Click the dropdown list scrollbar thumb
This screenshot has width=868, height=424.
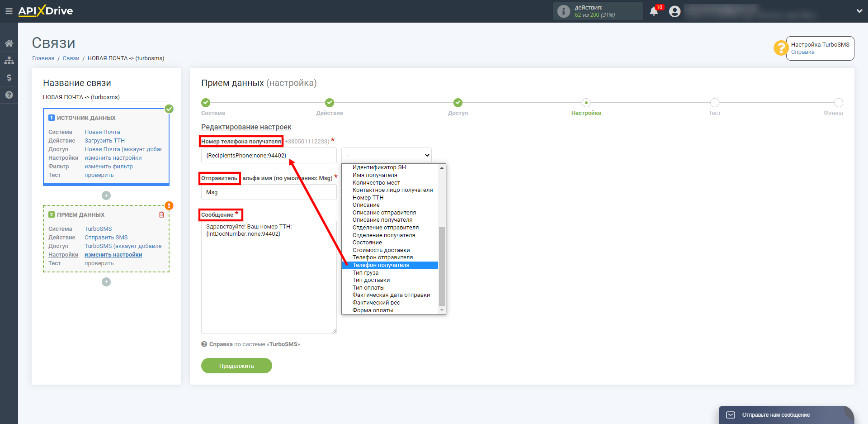click(442, 267)
